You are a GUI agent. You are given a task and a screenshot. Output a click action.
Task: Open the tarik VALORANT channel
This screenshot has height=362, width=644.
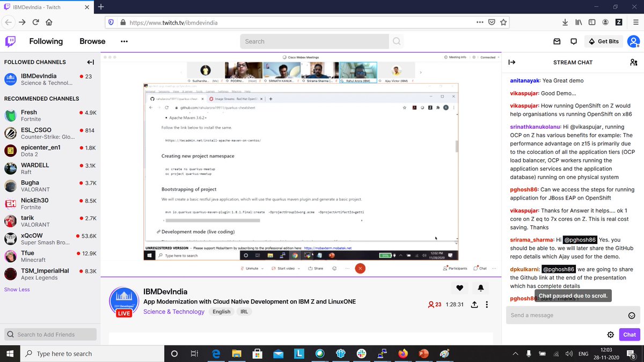click(x=50, y=221)
